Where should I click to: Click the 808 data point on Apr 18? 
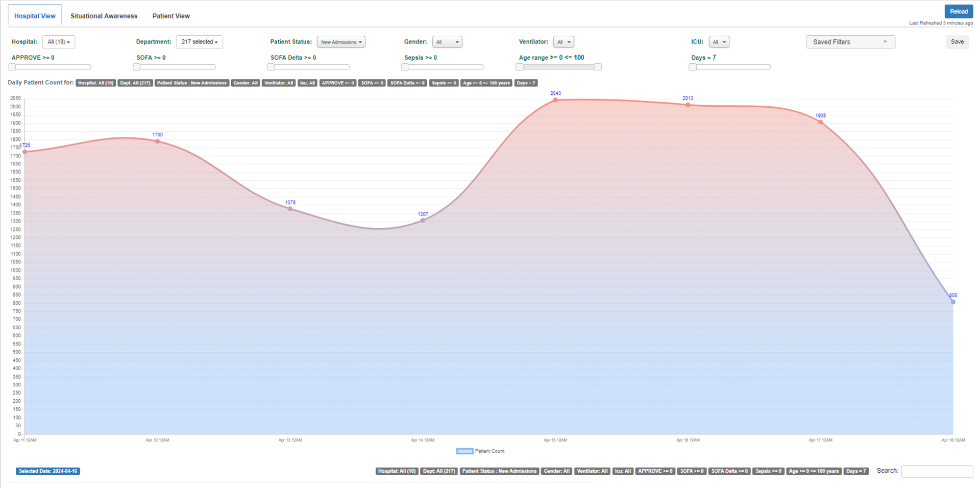click(x=953, y=302)
